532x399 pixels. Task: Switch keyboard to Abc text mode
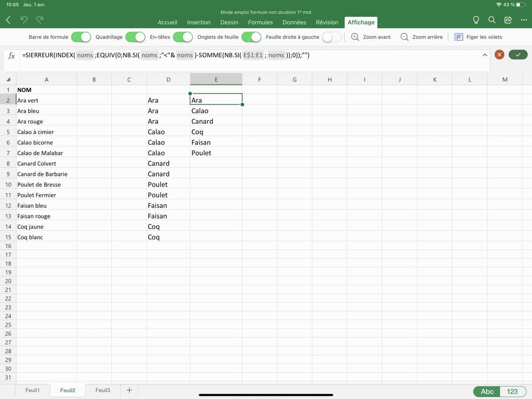tap(487, 391)
